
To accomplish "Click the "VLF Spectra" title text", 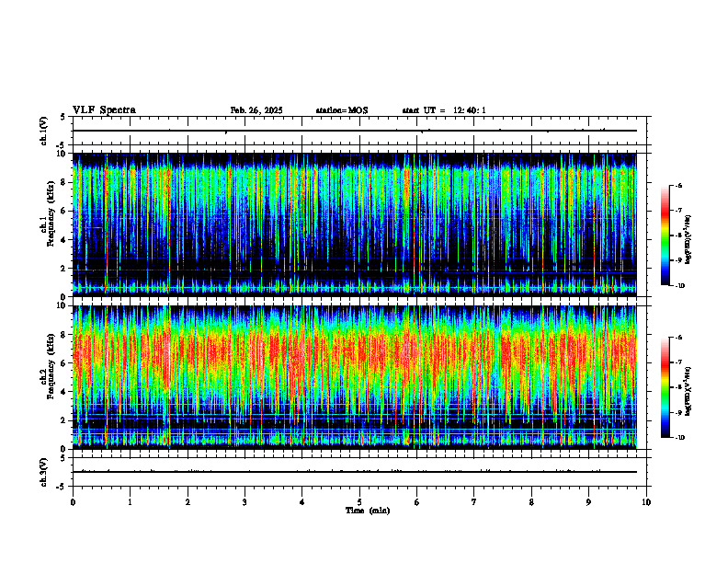I will point(104,110).
